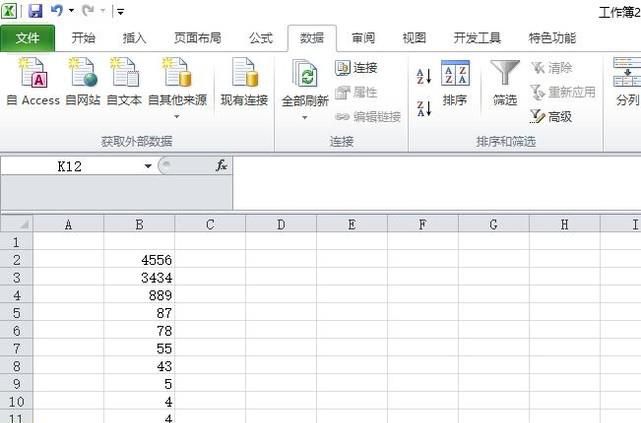
Task: Select row 1 header
Action: click(16, 242)
